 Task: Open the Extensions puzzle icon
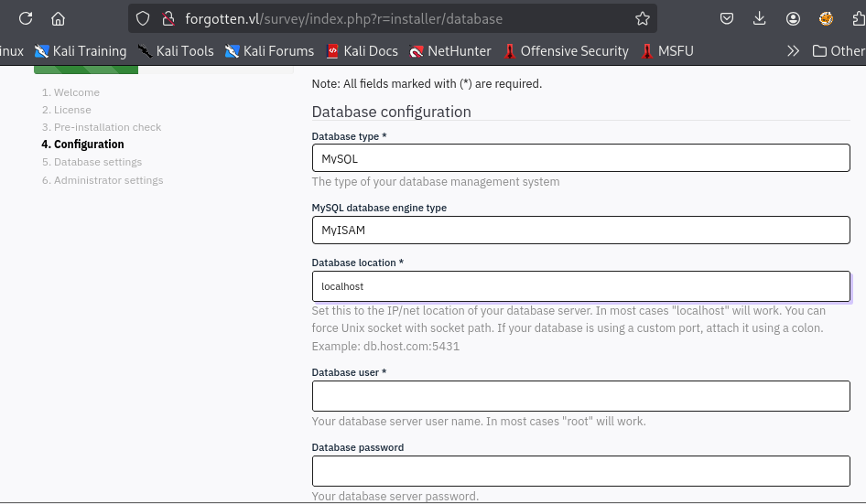click(x=858, y=18)
